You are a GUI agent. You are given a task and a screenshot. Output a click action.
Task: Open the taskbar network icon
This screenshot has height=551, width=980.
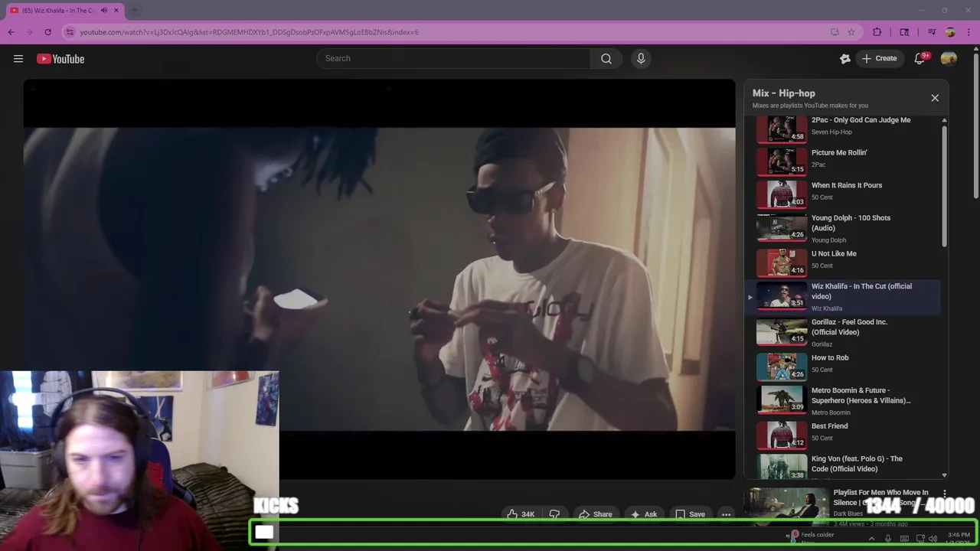(920, 539)
